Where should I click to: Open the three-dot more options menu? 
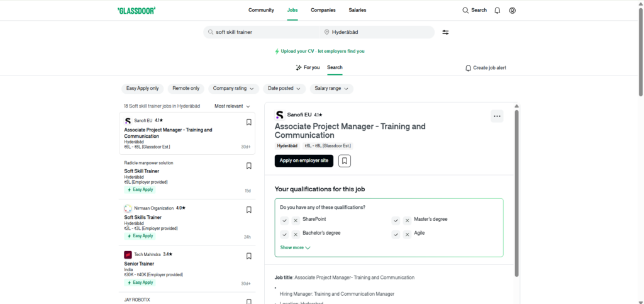[x=497, y=116]
